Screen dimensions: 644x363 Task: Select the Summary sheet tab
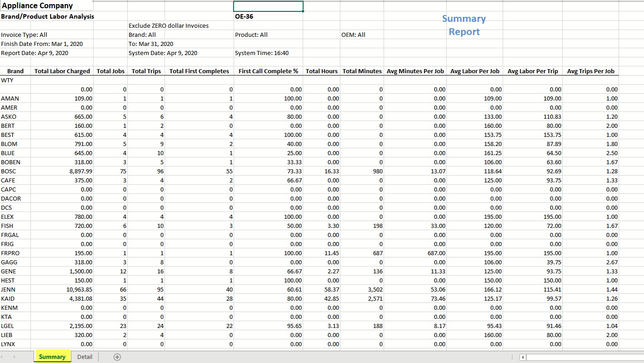click(x=52, y=357)
